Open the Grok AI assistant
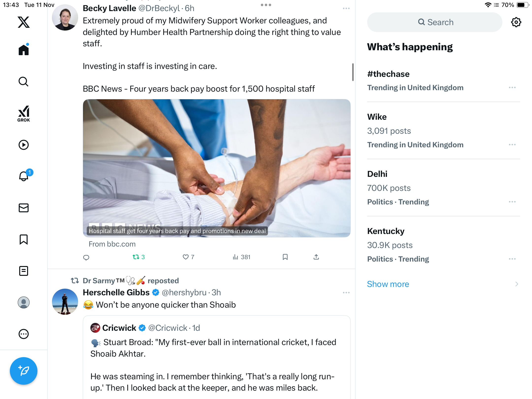Screen dimensions: 532x399 pos(24,114)
